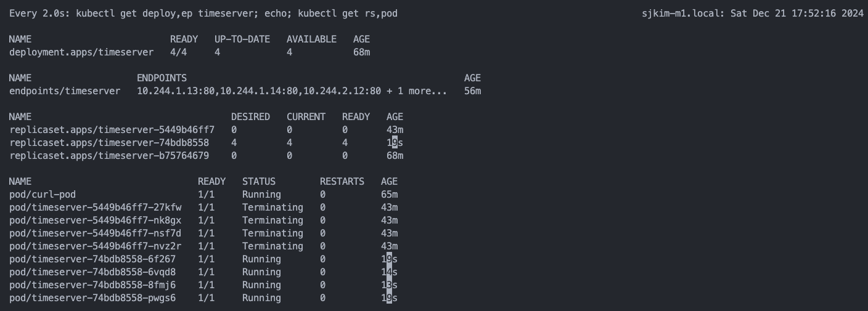
Task: Click the watch command text at top
Action: click(x=203, y=13)
